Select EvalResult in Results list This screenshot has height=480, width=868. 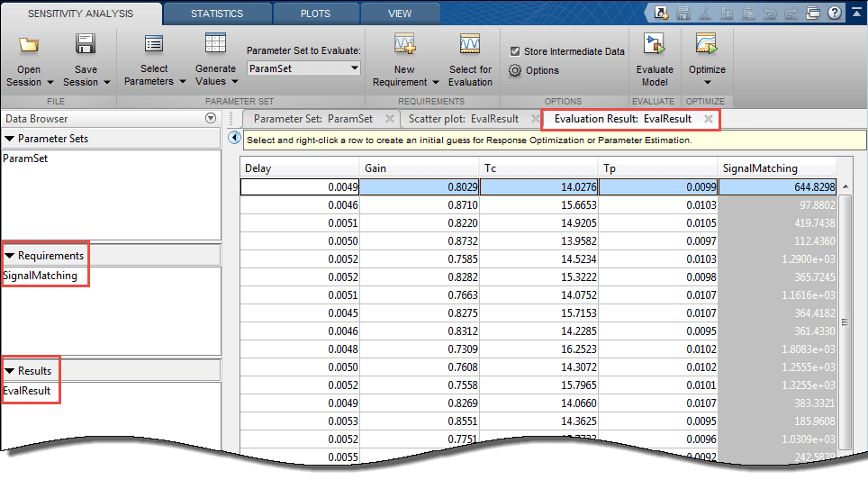click(27, 391)
